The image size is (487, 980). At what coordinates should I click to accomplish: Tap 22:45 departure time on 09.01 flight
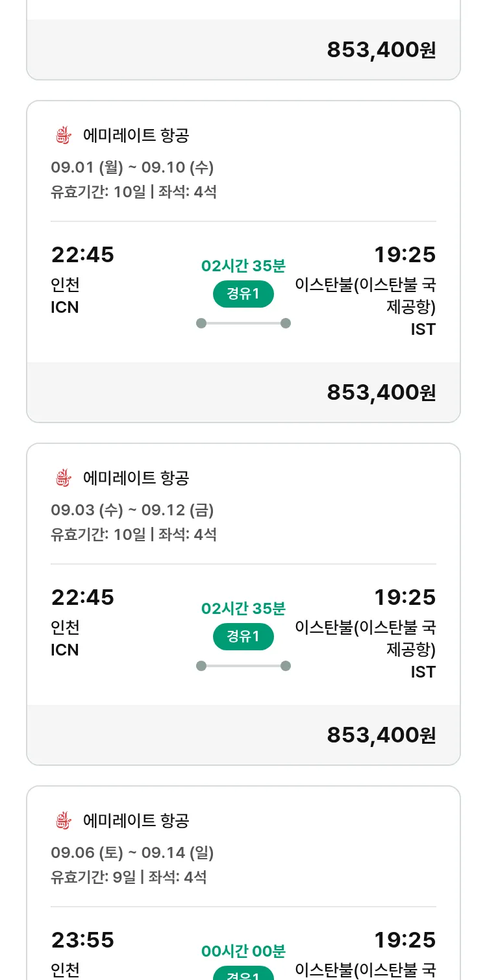(x=82, y=254)
